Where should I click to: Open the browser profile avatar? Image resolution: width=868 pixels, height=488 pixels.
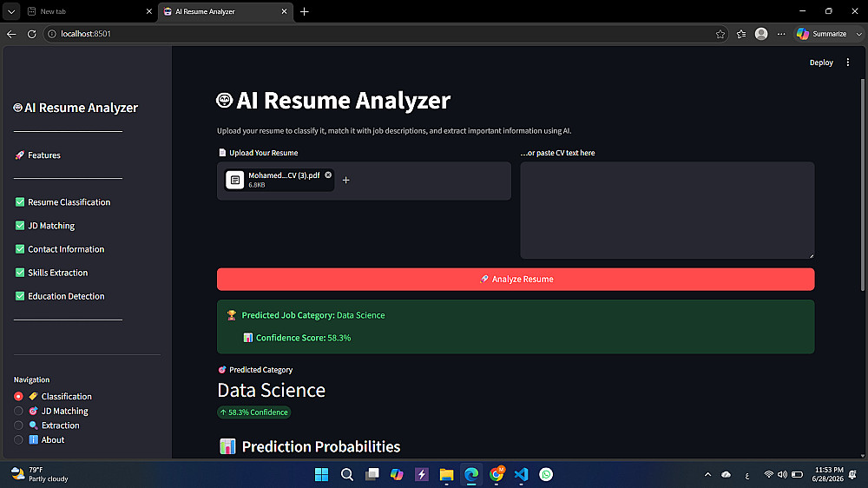click(x=761, y=34)
